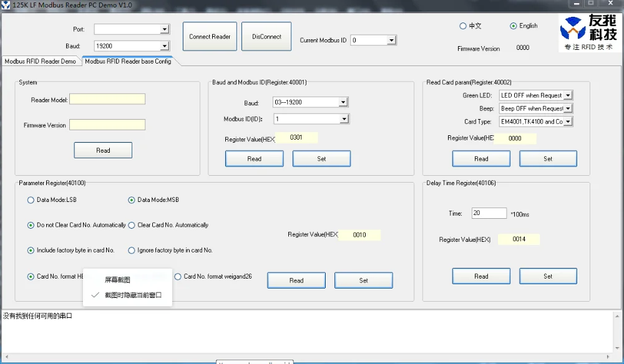Click the log area vertical scrollbar
The height and width of the screenshot is (364, 624).
(618, 332)
